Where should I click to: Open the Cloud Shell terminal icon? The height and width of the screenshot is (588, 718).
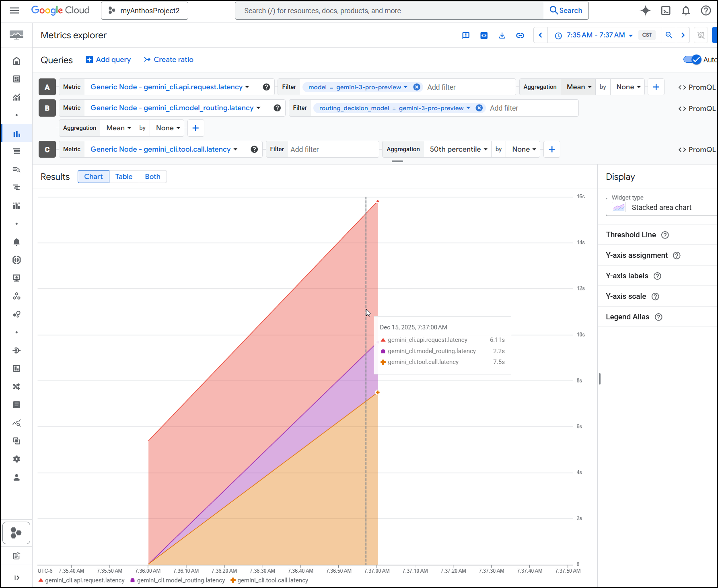tap(666, 11)
